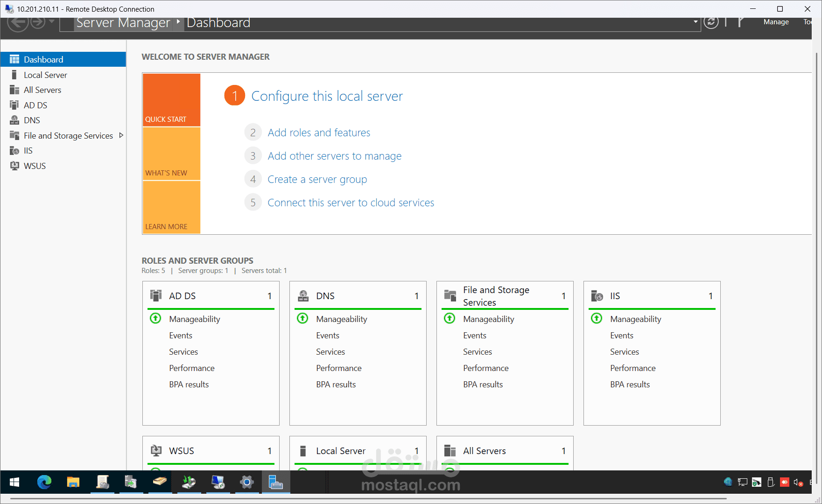The image size is (822, 504).
Task: Click the WSUS icon in the sidebar
Action: [x=14, y=166]
